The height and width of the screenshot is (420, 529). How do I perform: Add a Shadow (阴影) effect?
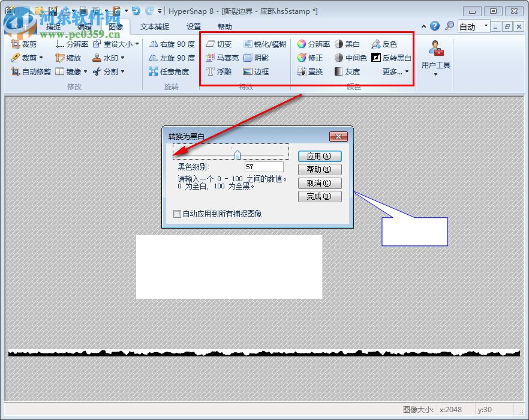click(x=260, y=58)
